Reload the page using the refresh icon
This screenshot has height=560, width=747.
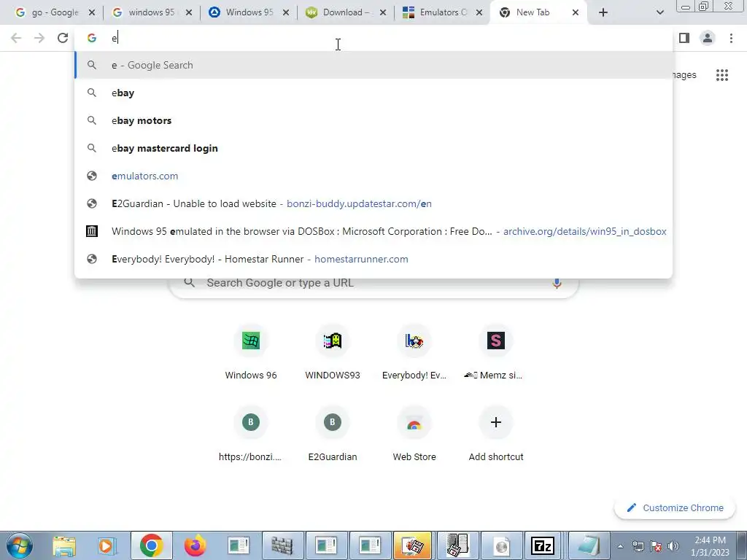(x=63, y=38)
